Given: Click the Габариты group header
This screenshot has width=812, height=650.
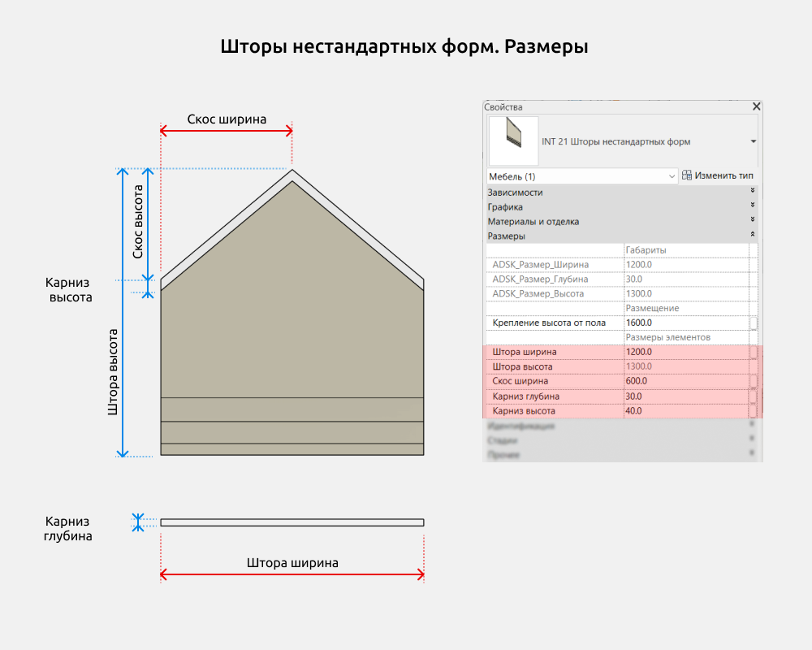Looking at the screenshot, I should (646, 249).
